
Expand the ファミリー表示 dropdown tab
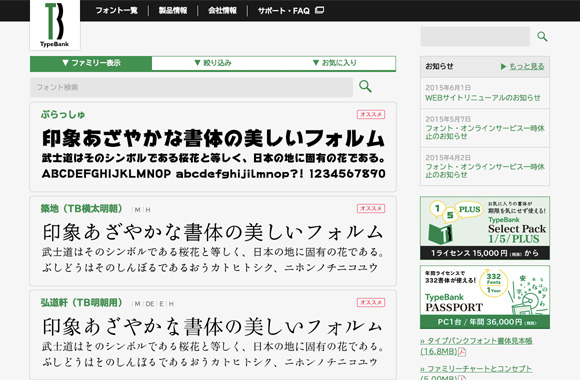[91, 63]
